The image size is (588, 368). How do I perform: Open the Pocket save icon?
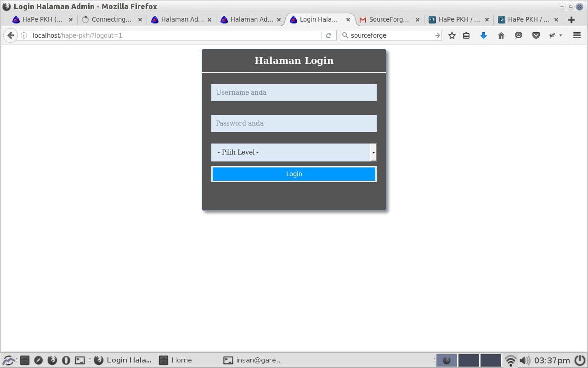click(536, 35)
